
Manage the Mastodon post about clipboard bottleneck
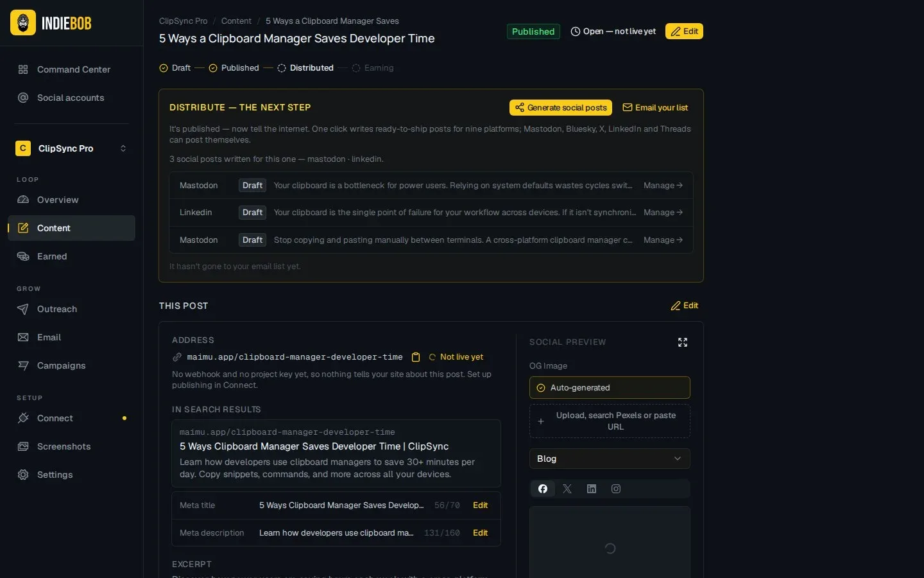click(663, 186)
